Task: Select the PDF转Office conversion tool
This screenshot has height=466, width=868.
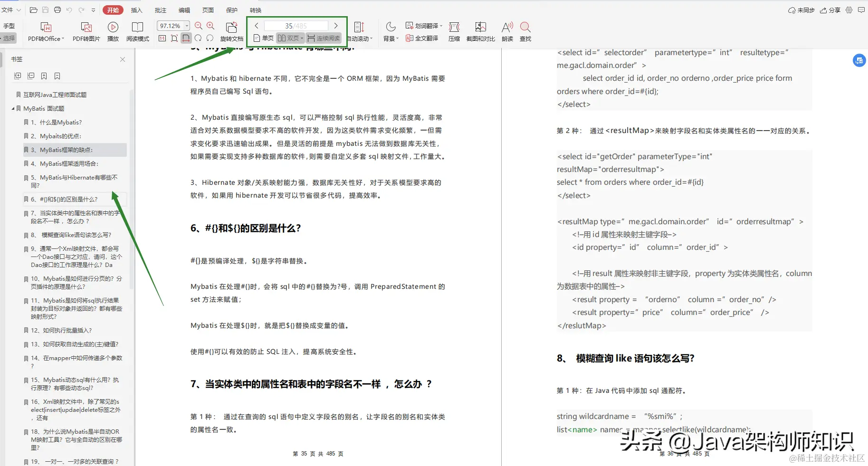Action: click(44, 31)
